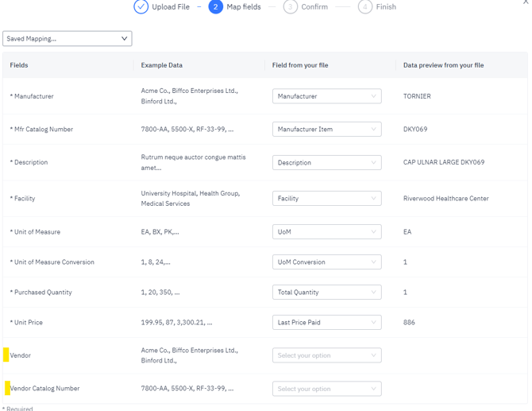Select an option for the Vendor field
532x411 pixels.
(x=326, y=355)
